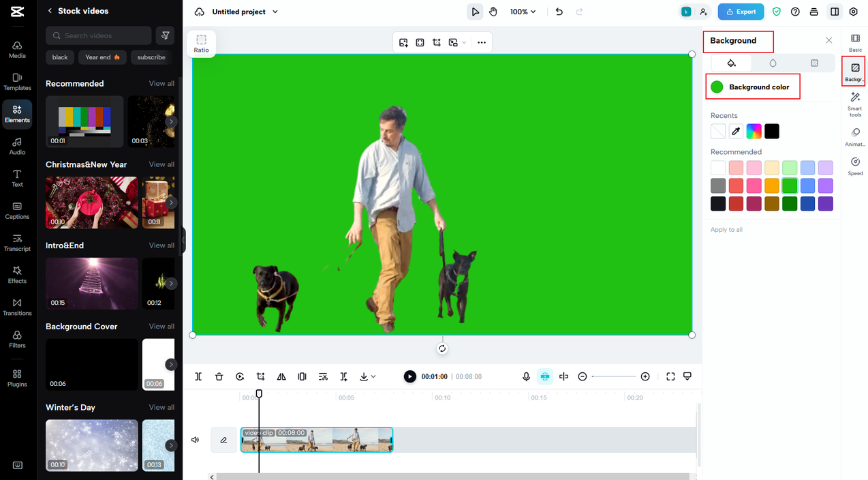
Task: Click the fit timeline to screen icon
Action: point(670,376)
